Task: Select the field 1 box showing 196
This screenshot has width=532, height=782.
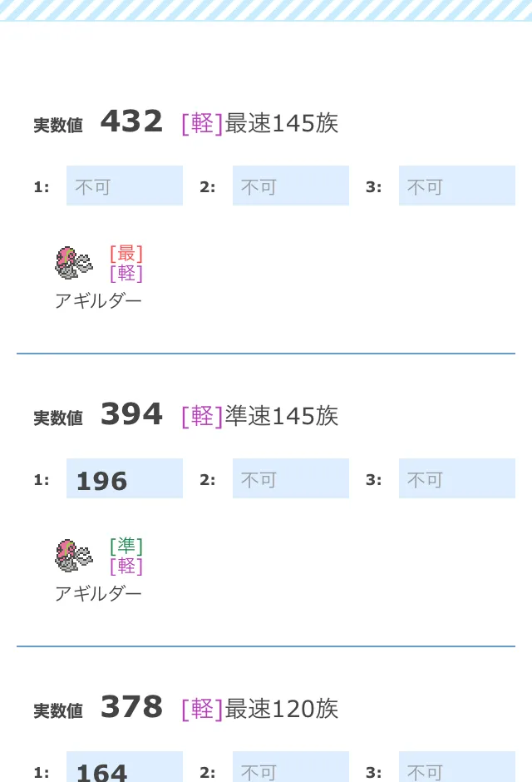Action: point(125,478)
